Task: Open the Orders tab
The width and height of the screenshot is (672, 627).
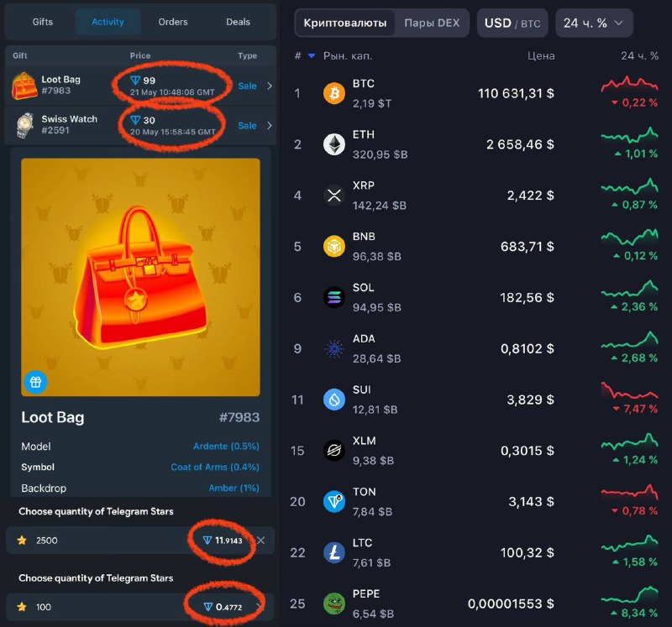Action: coord(173,22)
